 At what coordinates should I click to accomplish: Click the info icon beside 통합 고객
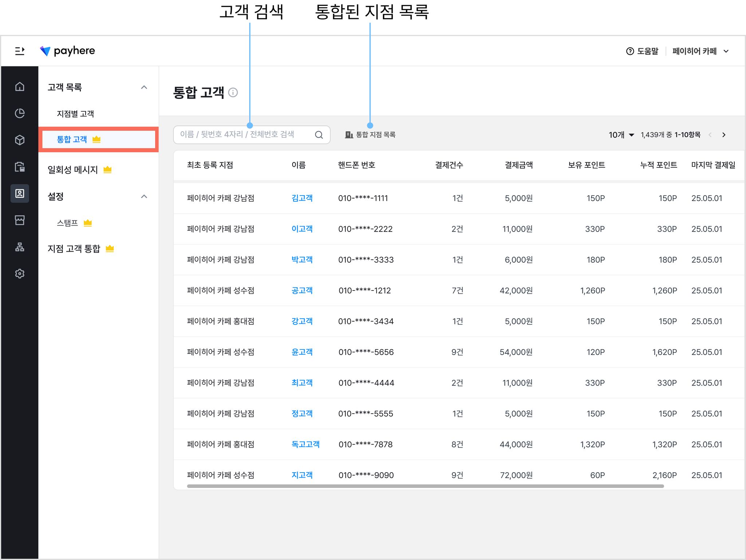click(233, 92)
